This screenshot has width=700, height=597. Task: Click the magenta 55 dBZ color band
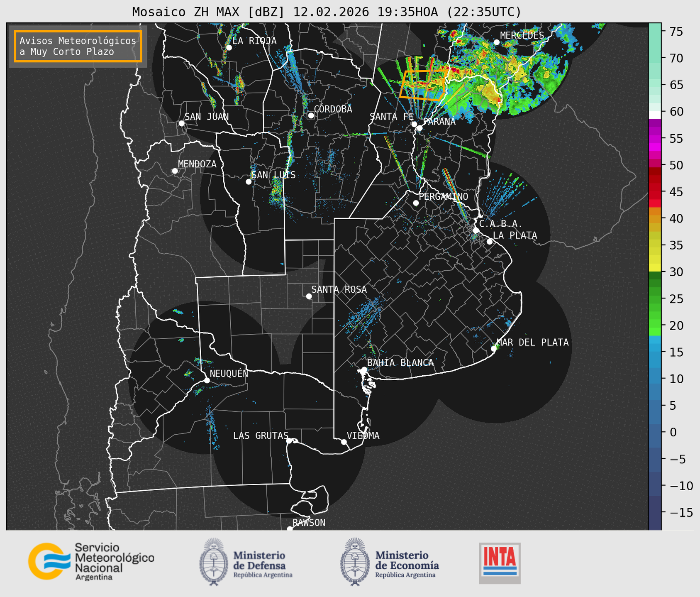(x=654, y=139)
